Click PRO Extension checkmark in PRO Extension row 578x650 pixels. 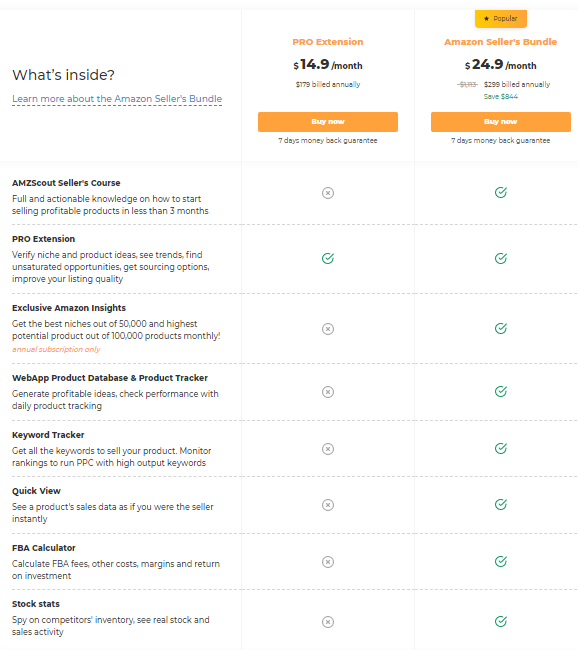328,258
